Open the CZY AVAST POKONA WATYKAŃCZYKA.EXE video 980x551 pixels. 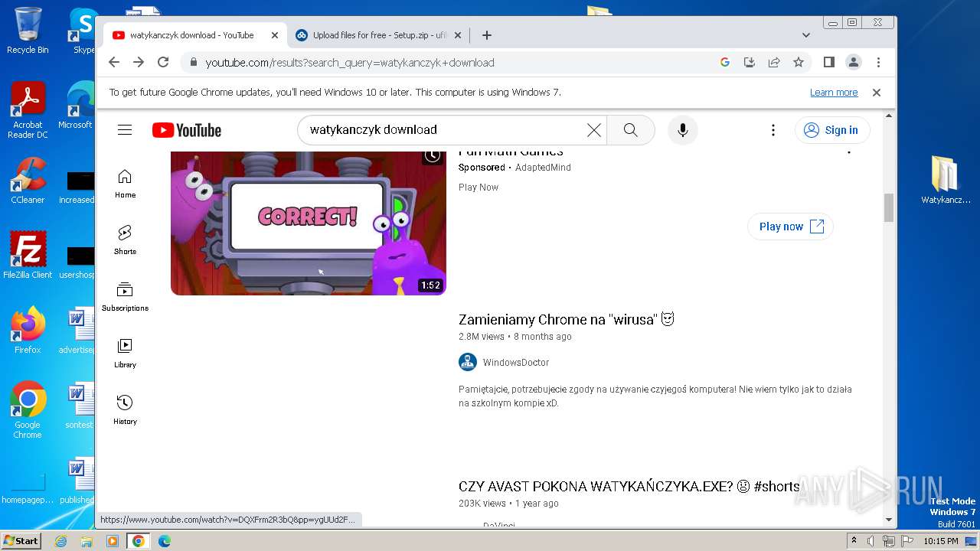point(629,486)
